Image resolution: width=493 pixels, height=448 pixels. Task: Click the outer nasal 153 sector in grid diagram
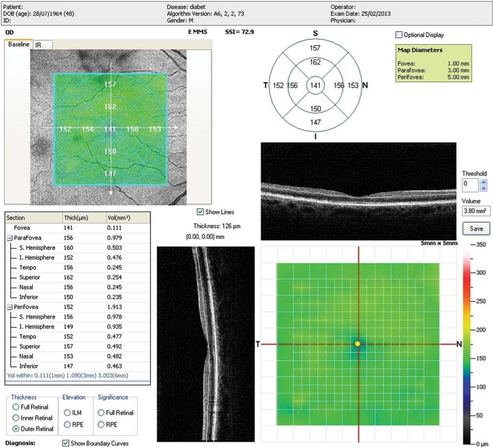click(x=353, y=85)
